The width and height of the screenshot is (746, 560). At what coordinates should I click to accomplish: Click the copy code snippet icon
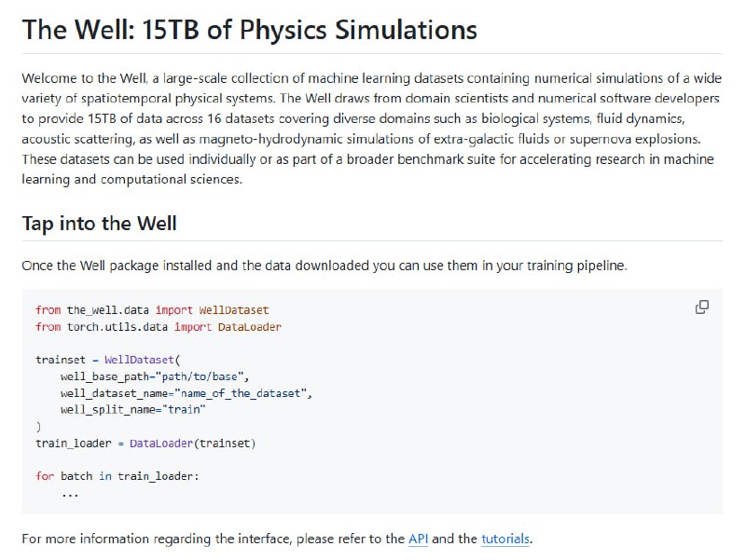click(700, 306)
